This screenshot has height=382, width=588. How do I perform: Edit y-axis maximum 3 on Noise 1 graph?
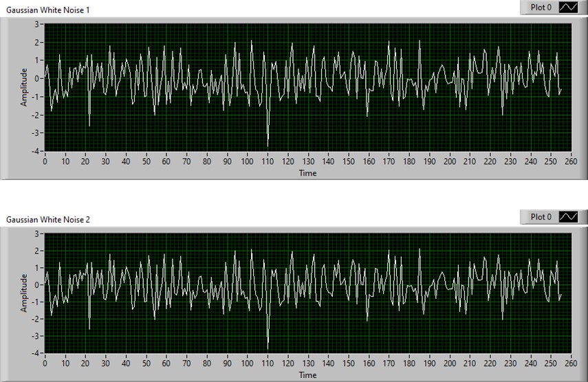[x=36, y=24]
